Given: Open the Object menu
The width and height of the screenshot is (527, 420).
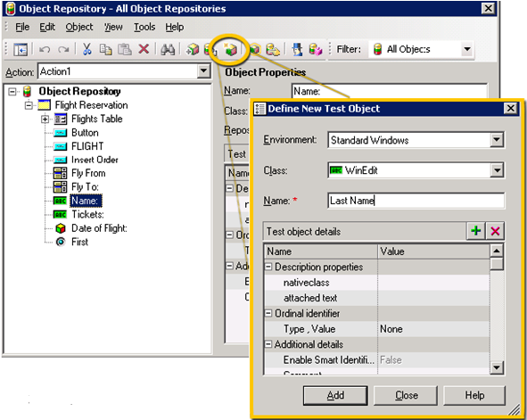Looking at the screenshot, I should pyautogui.click(x=79, y=27).
